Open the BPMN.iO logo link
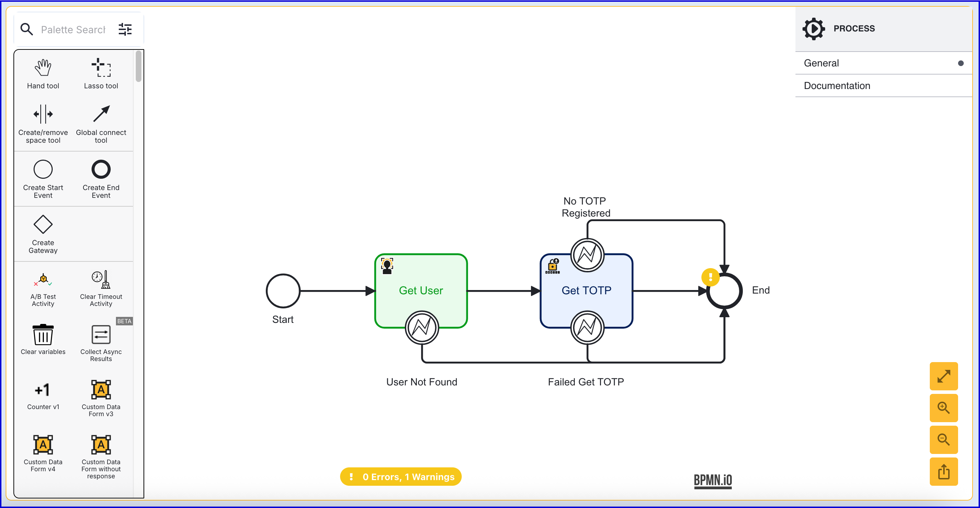The width and height of the screenshot is (980, 508). pos(713,480)
